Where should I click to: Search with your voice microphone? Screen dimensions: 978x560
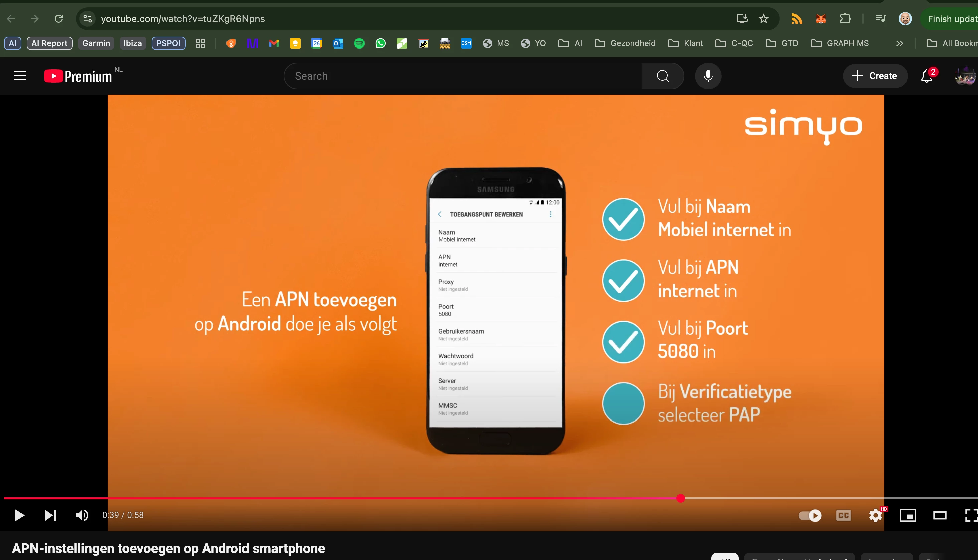(708, 76)
